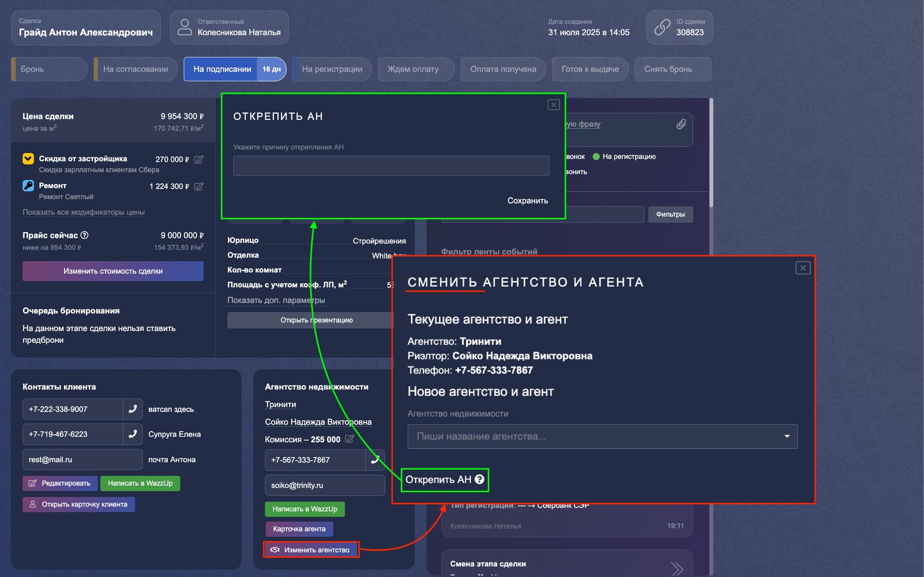Edit the Ремонт price pencil icon
The width and height of the screenshot is (924, 577).
(199, 186)
